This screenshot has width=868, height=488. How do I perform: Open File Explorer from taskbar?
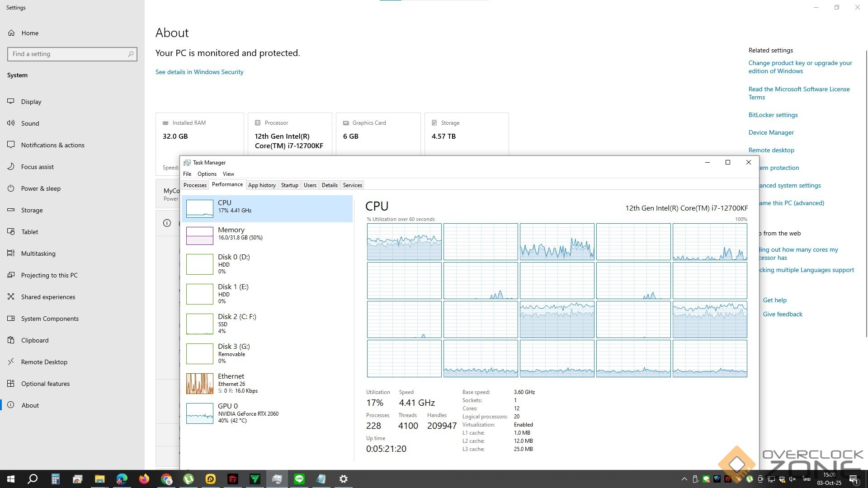pos(99,479)
